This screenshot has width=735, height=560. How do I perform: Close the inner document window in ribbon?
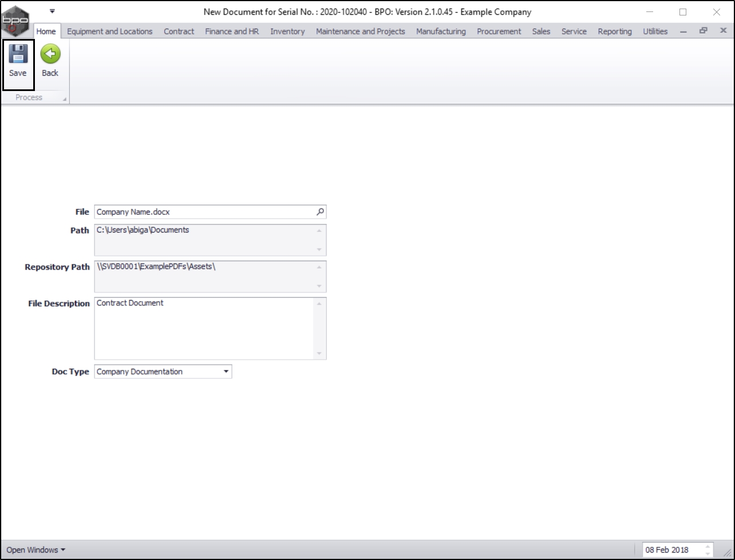coord(723,31)
